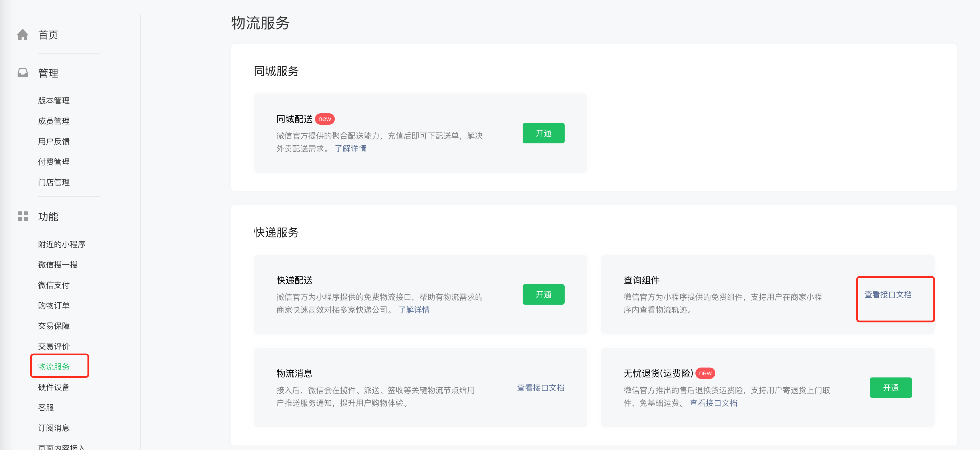The image size is (980, 450).
Task: Open 了解详情 link under 快递配送
Action: (413, 310)
